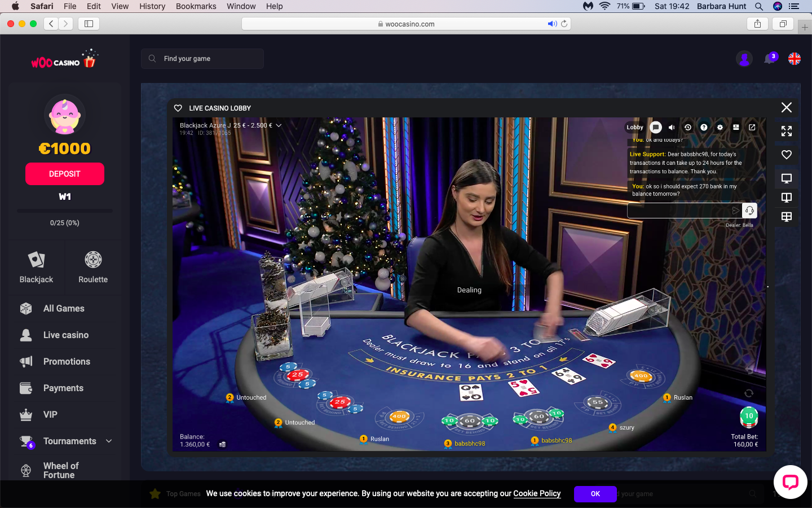
Task: Reload the page in Safari
Action: click(x=564, y=24)
